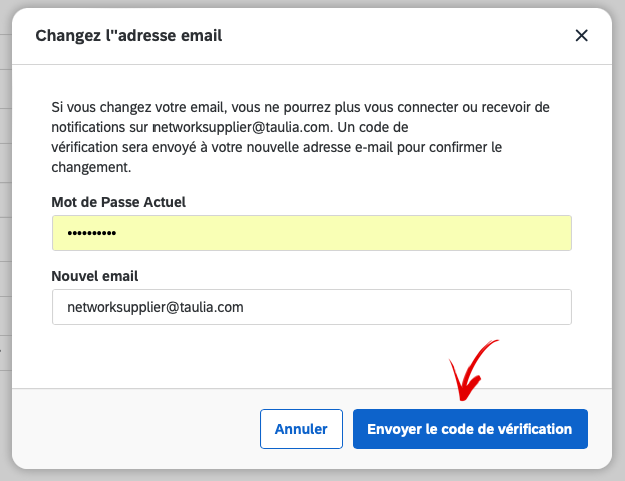Click empty right end of Nouvel email field
The height and width of the screenshot is (481, 625).
[x=518, y=307]
